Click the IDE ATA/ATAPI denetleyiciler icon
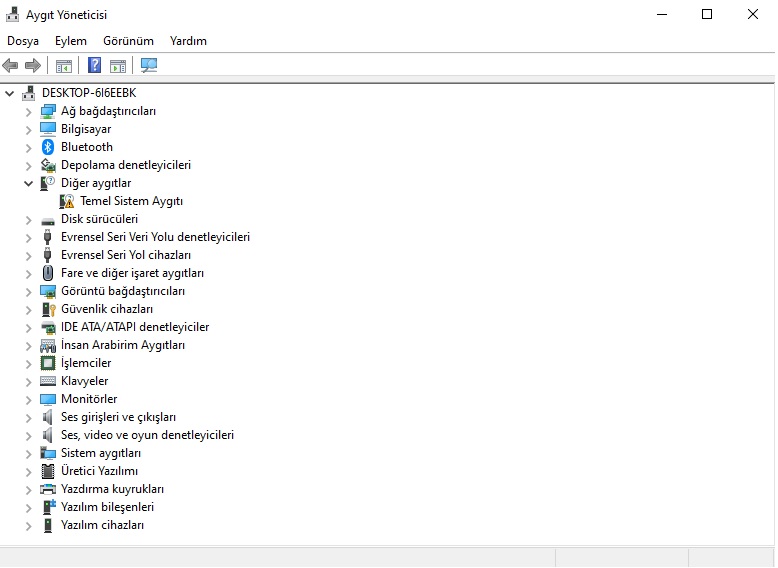The width and height of the screenshot is (778, 568). 48,327
